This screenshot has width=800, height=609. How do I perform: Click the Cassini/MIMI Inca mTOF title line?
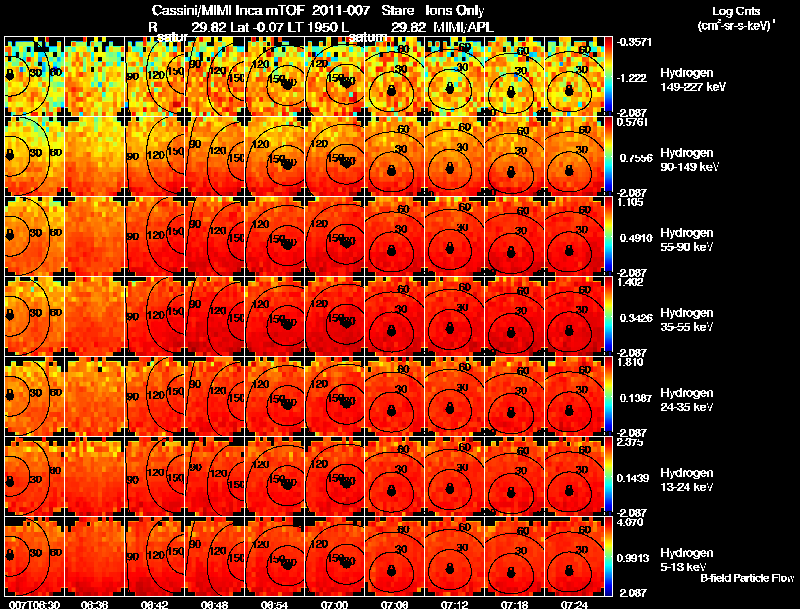[318, 10]
